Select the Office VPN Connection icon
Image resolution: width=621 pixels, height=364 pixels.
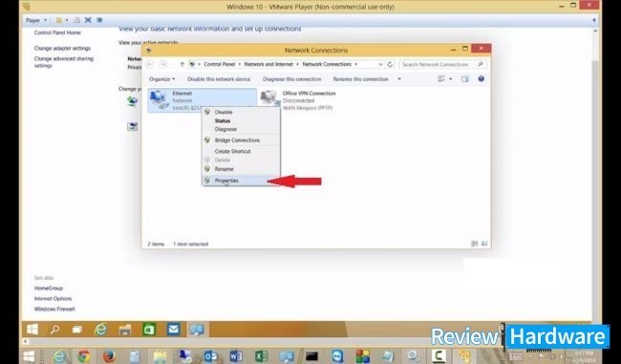[269, 98]
